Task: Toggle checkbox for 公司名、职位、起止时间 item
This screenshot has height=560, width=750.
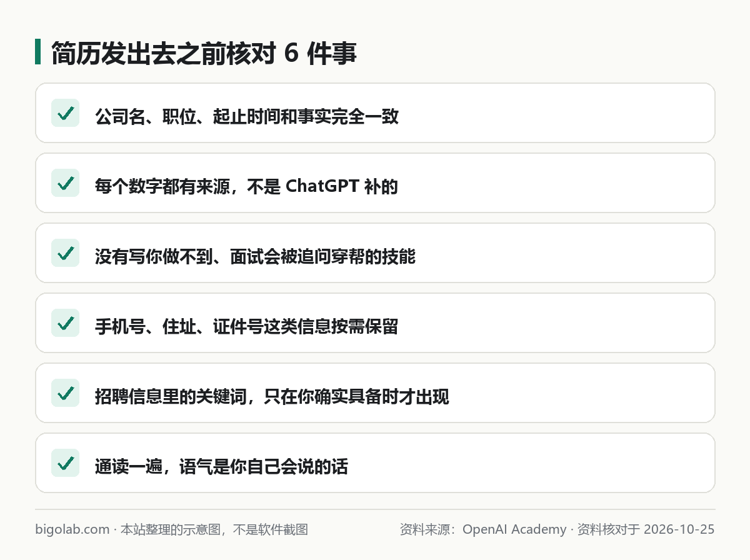Action: (65, 113)
